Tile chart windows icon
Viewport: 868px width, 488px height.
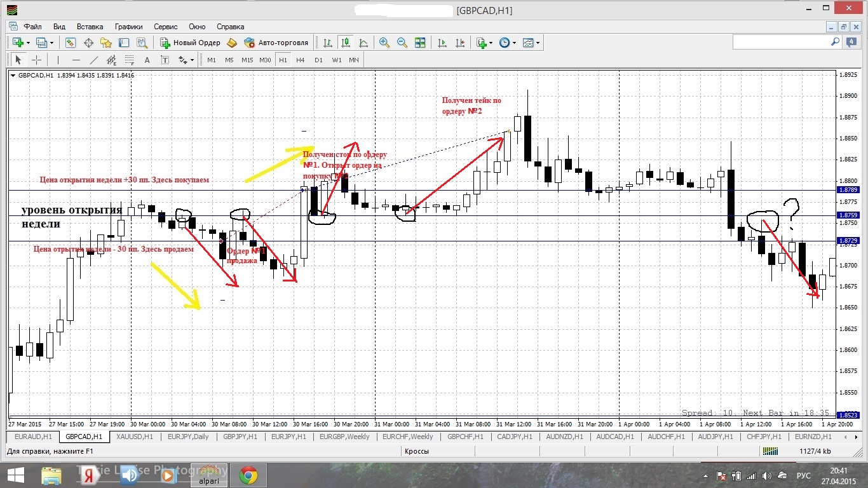point(420,43)
